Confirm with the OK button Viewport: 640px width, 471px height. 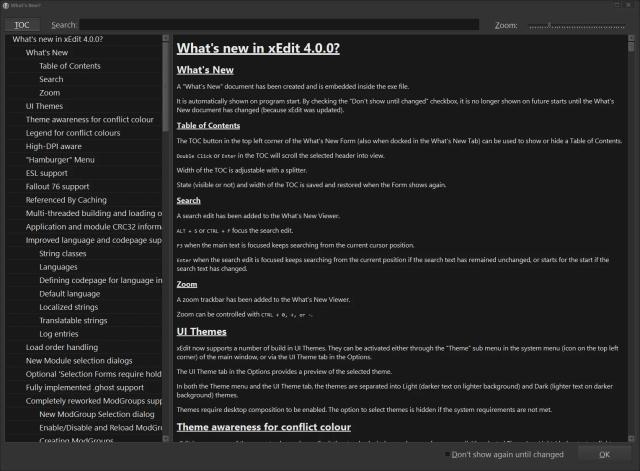coord(604,454)
